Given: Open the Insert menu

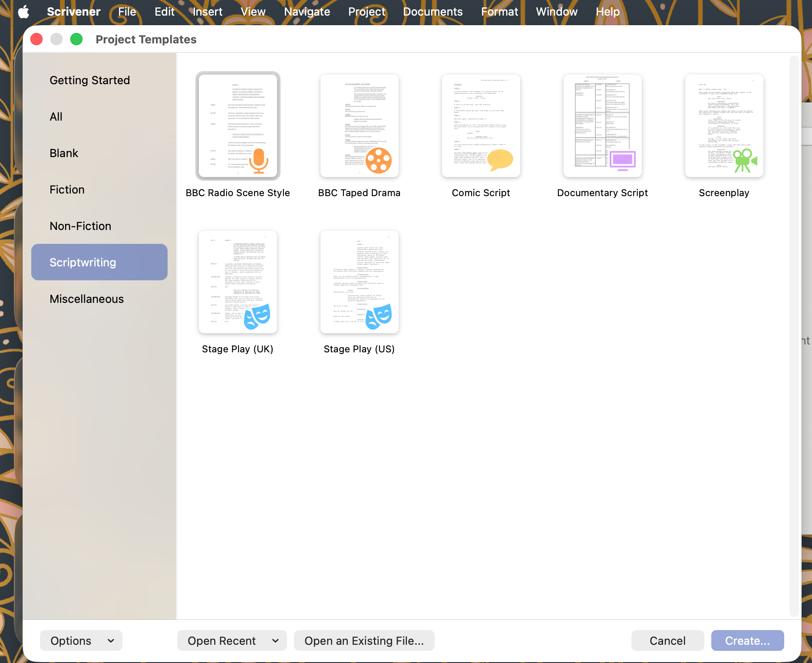Looking at the screenshot, I should point(208,12).
